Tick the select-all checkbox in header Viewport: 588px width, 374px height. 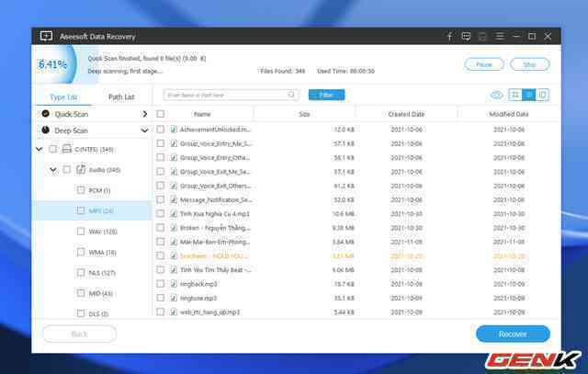point(161,114)
